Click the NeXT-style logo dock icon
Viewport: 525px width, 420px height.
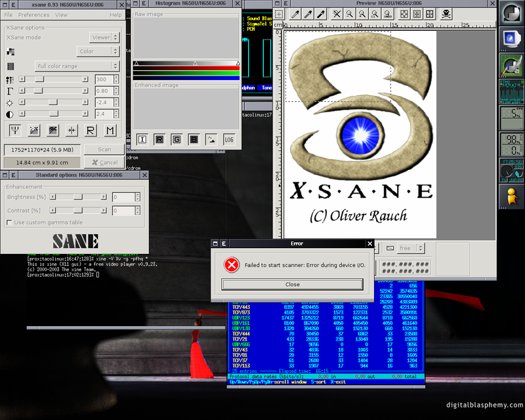pos(511,13)
